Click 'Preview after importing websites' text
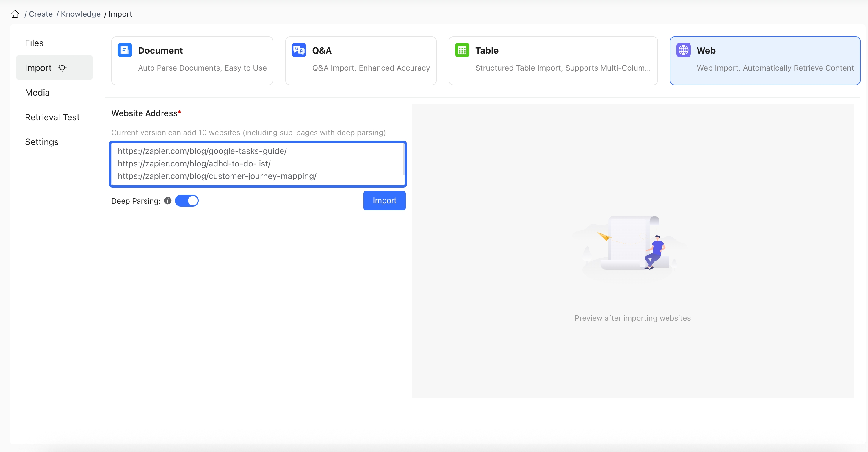 click(x=632, y=318)
